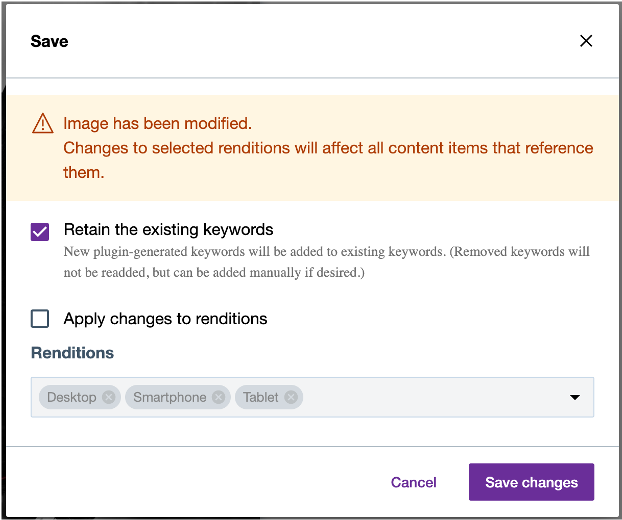Click the 'Image has been modified' warning text
The height and width of the screenshot is (520, 622).
tap(157, 124)
